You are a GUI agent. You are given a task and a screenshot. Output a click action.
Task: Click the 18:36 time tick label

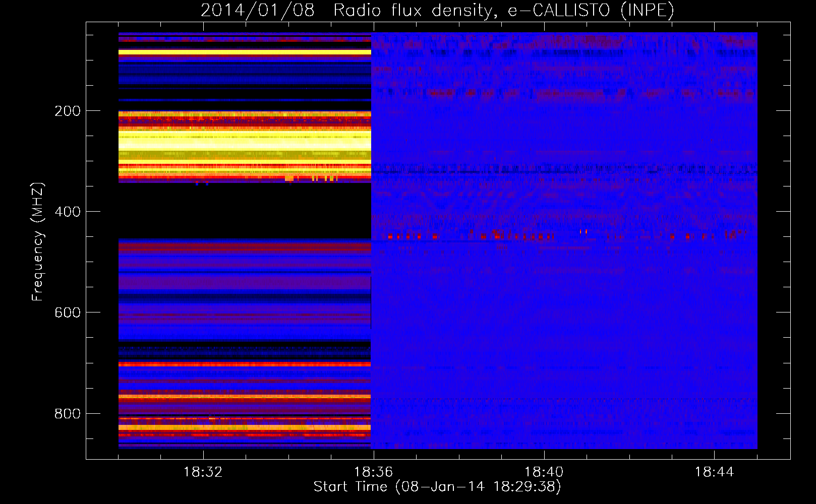[x=374, y=472]
